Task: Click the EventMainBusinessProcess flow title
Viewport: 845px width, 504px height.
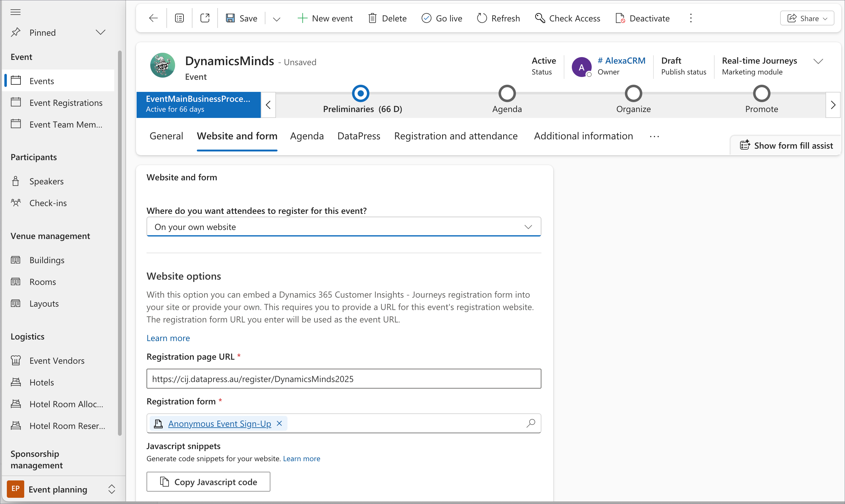Action: (198, 104)
